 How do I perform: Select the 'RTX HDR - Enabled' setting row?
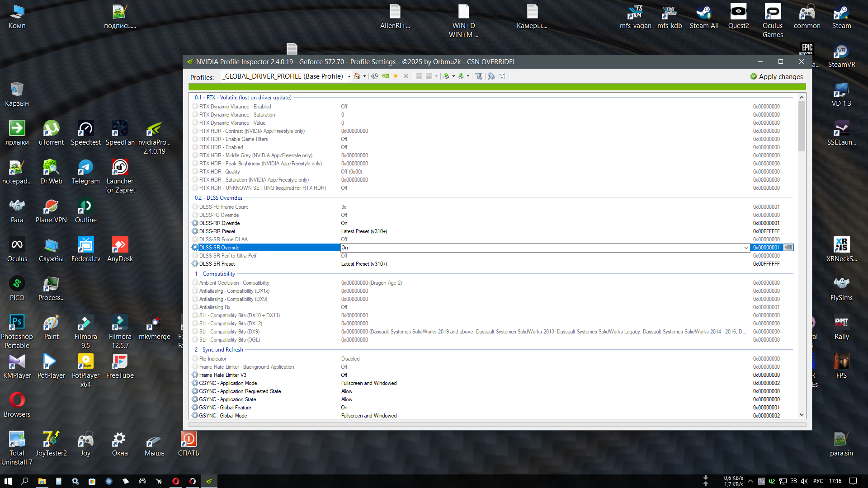point(492,147)
